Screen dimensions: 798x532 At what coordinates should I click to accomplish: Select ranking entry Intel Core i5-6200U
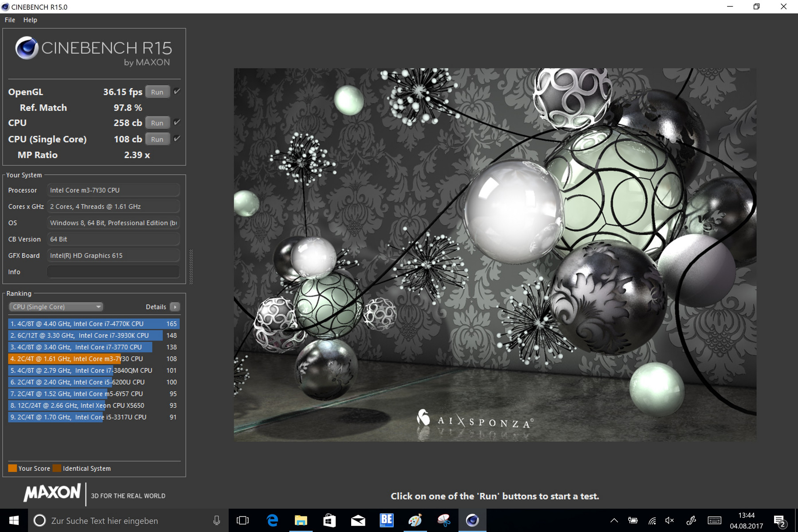tap(94, 382)
